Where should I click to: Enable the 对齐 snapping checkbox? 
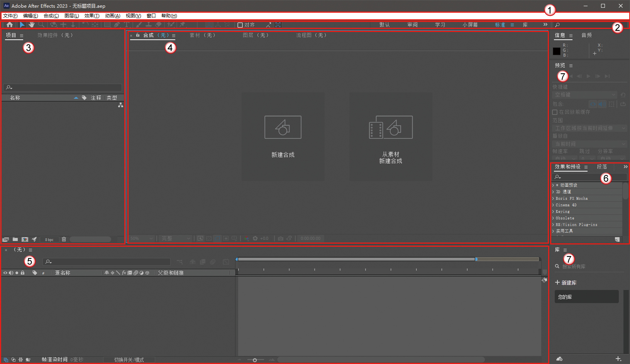(240, 25)
